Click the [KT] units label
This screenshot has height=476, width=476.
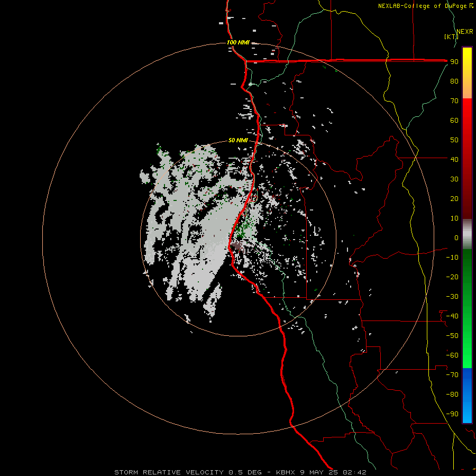(x=451, y=36)
